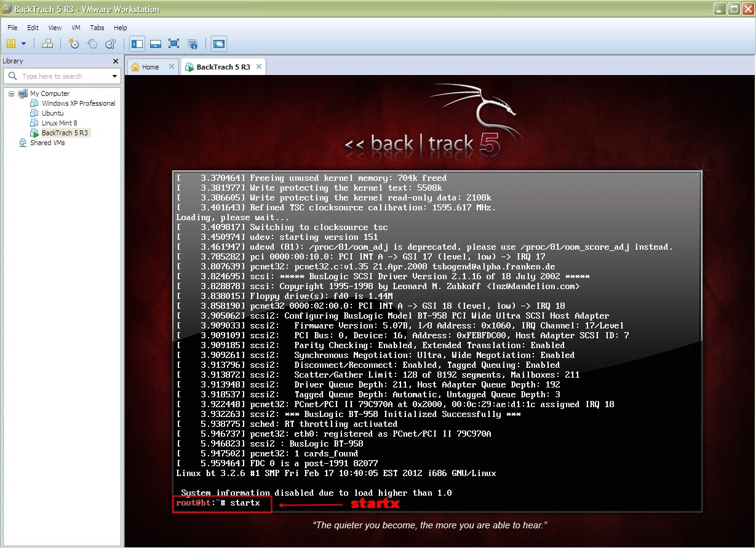The height and width of the screenshot is (548, 756).
Task: Click the Shared VMs icon
Action: pyautogui.click(x=23, y=143)
